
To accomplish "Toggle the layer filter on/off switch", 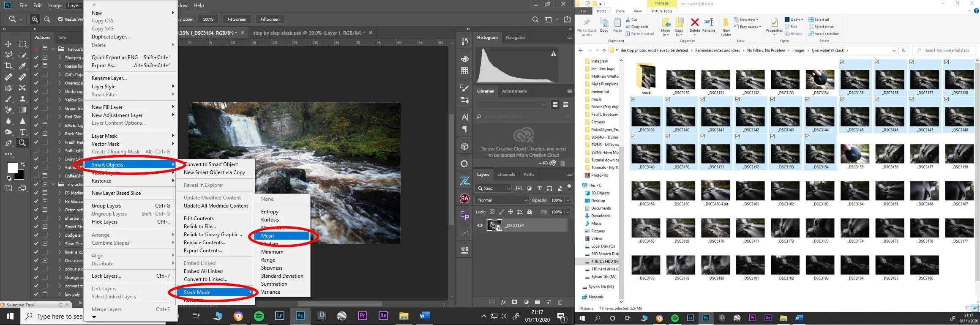I will 569,187.
